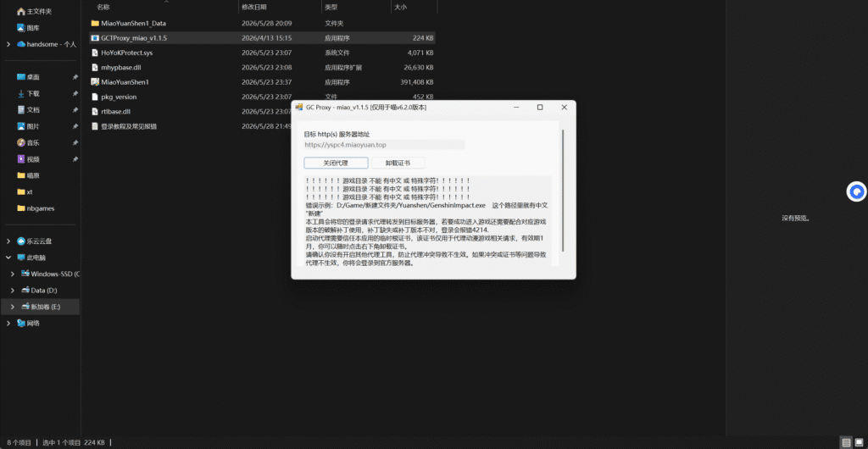
Task: Click the 图片 quick access icon
Action: (21, 126)
